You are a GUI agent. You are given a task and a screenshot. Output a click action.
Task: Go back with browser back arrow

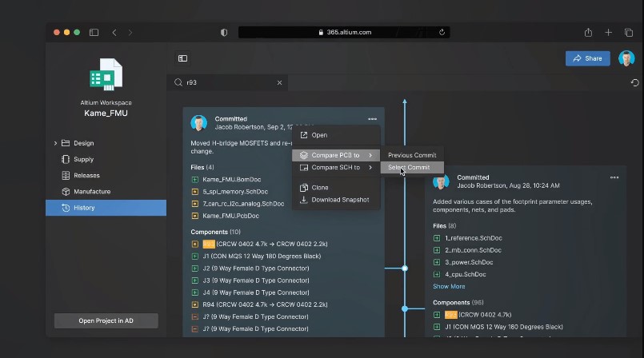tap(114, 33)
